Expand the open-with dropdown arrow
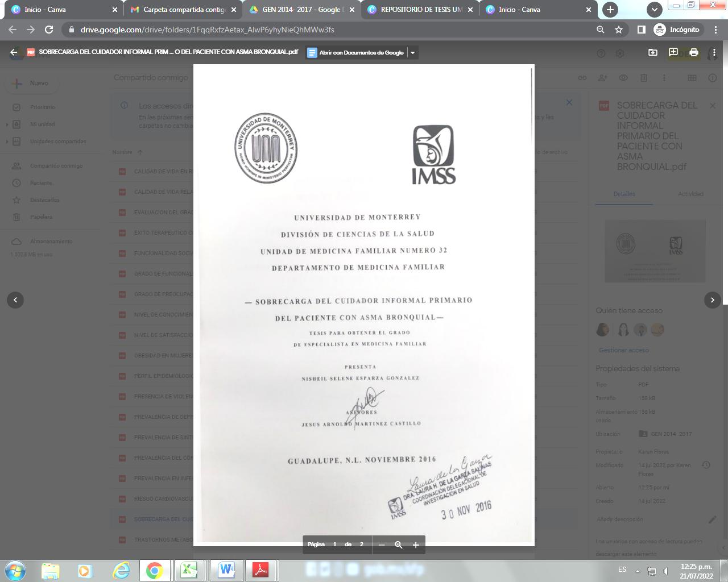The height and width of the screenshot is (582, 728). [413, 52]
